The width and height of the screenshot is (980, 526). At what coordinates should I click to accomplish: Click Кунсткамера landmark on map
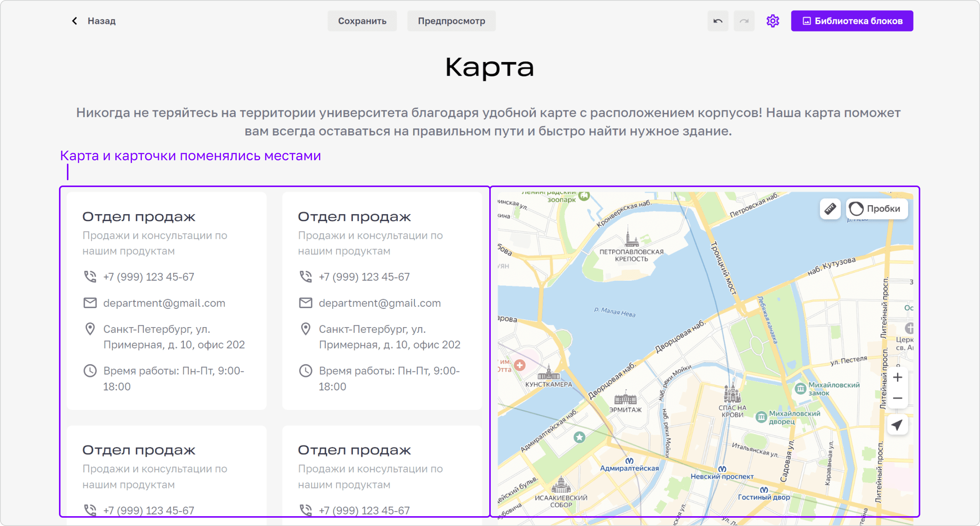click(549, 376)
